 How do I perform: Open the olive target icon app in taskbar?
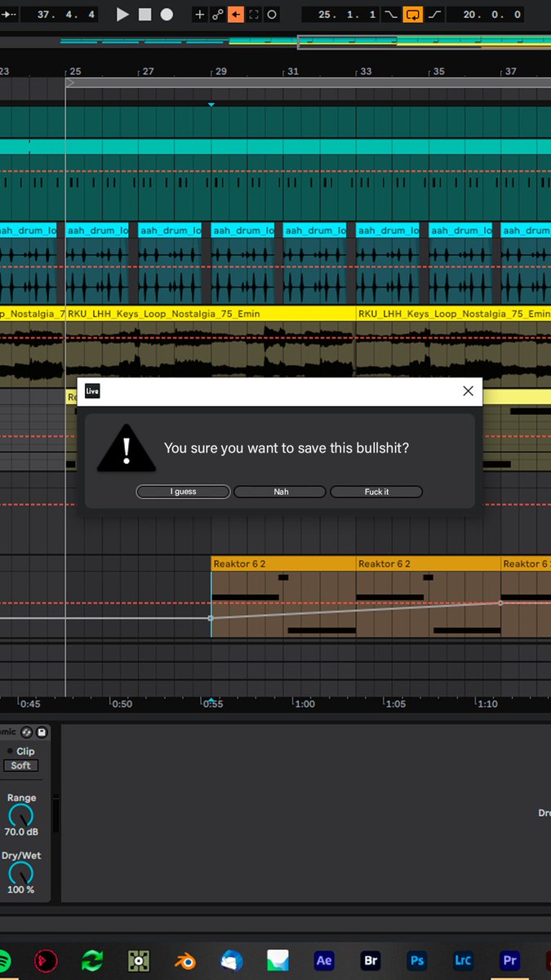(138, 960)
